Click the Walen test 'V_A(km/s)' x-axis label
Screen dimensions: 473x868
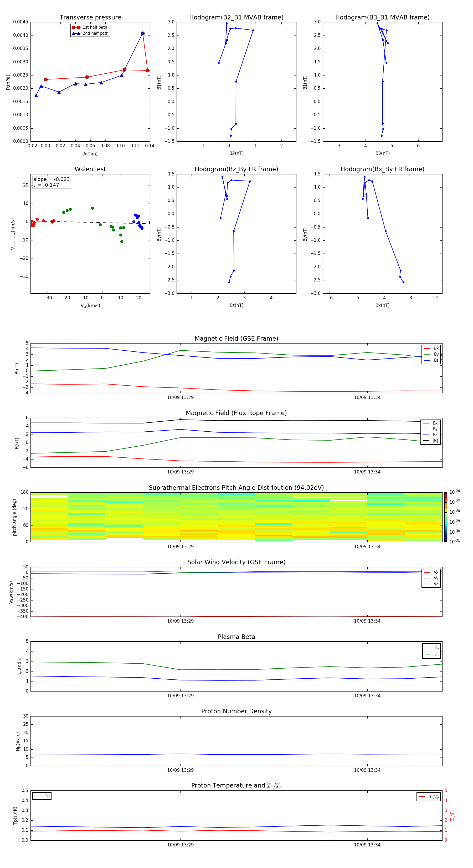coord(90,306)
